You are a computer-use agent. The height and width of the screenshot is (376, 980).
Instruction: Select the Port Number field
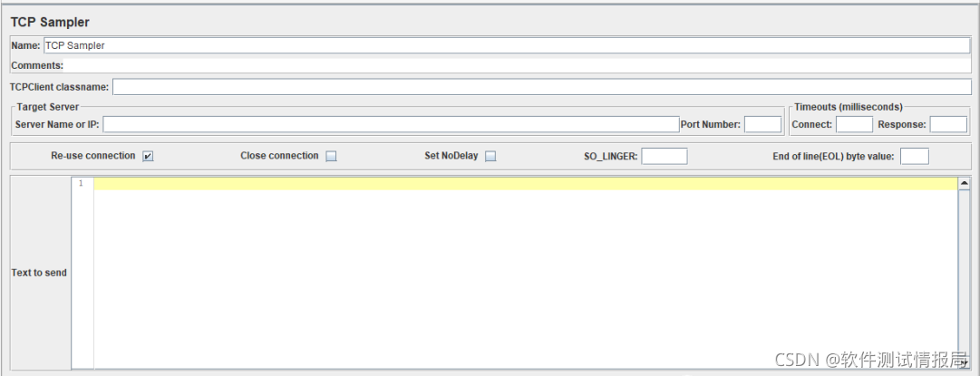[x=762, y=124]
